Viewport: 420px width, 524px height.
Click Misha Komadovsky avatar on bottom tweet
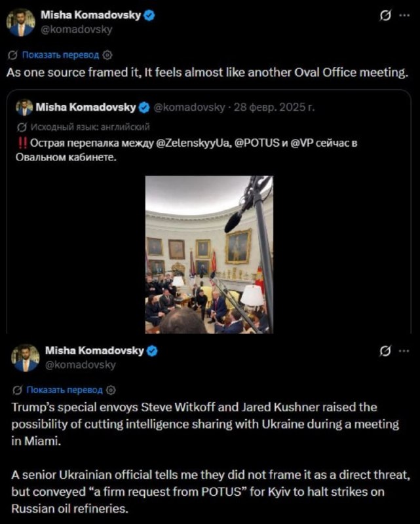point(26,358)
